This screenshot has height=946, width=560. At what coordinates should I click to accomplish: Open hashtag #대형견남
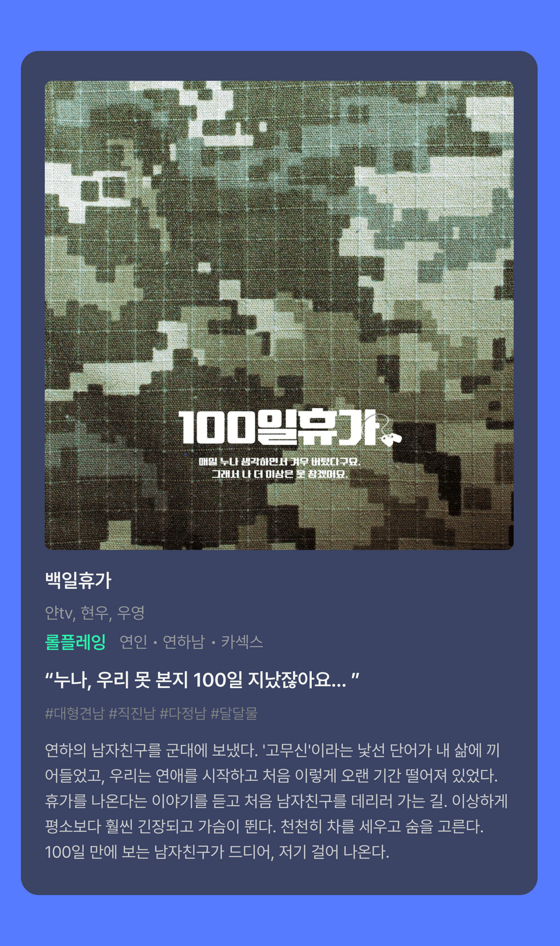74,713
